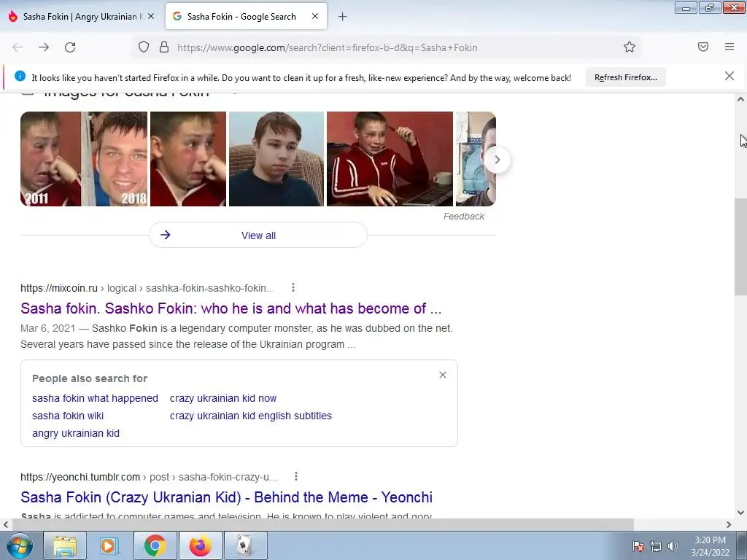Open the Sashko Fokin who he is result
The image size is (747, 560).
pos(231,308)
